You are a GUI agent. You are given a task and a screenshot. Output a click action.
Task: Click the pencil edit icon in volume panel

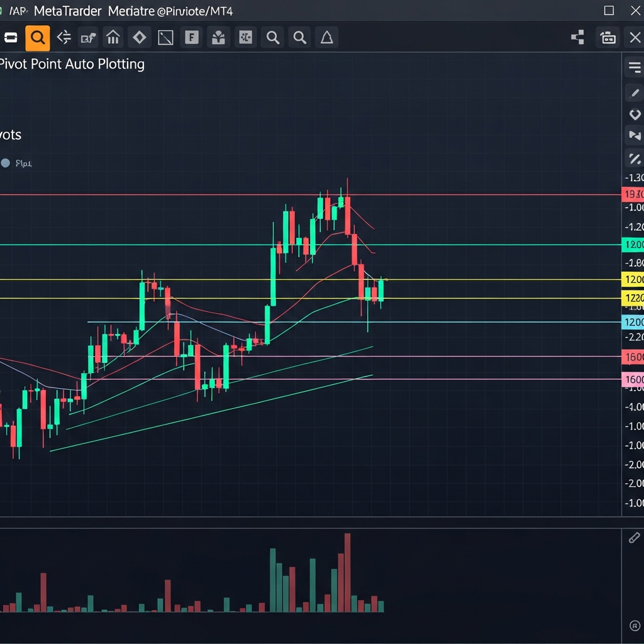click(634, 538)
